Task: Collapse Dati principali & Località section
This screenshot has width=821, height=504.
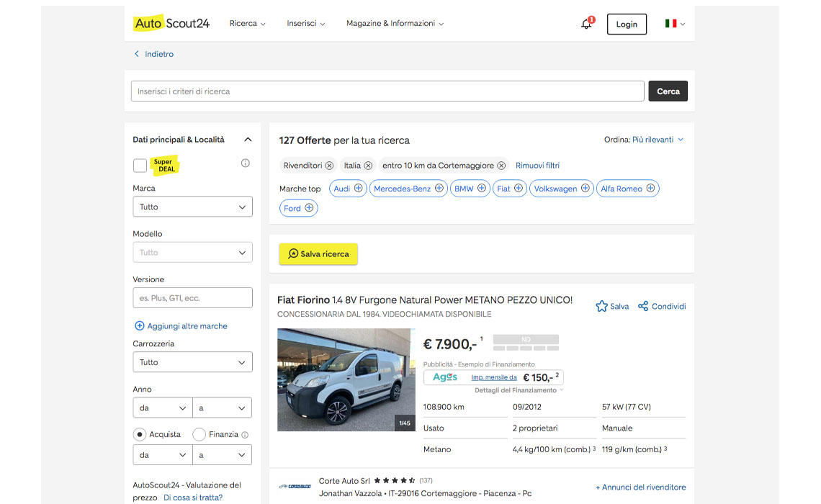Action: 248,140
